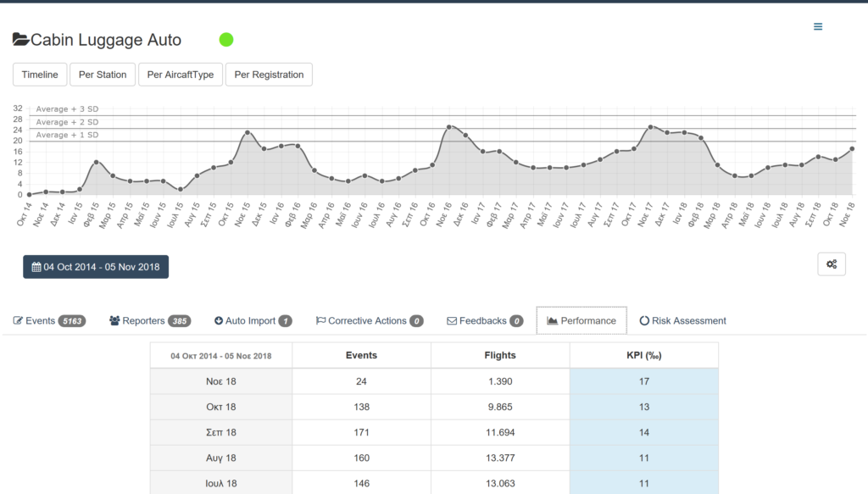The width and height of the screenshot is (868, 494).
Task: Click the Cabin Luggage Auto folder icon
Action: (21, 40)
